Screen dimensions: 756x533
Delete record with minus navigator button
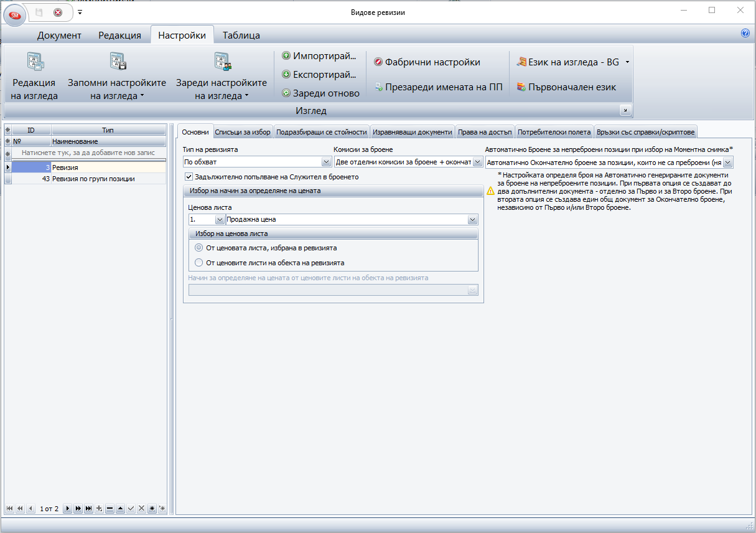click(110, 509)
